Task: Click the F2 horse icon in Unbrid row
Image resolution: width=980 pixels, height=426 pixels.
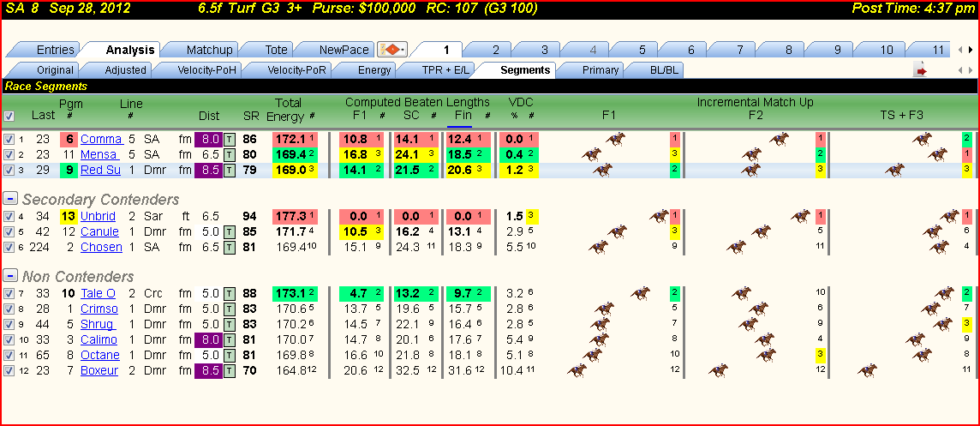Action: click(801, 216)
